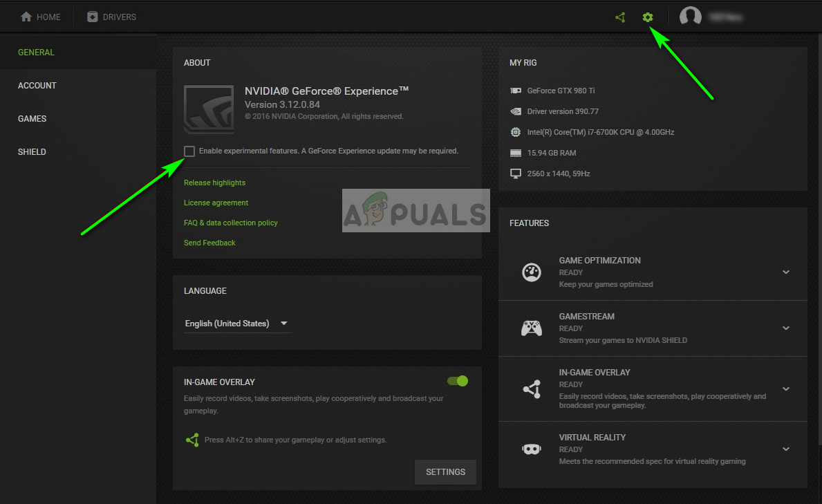Viewport: 822px width, 504px height.
Task: Click the driver version NVIDIA eye icon
Action: pyautogui.click(x=516, y=111)
